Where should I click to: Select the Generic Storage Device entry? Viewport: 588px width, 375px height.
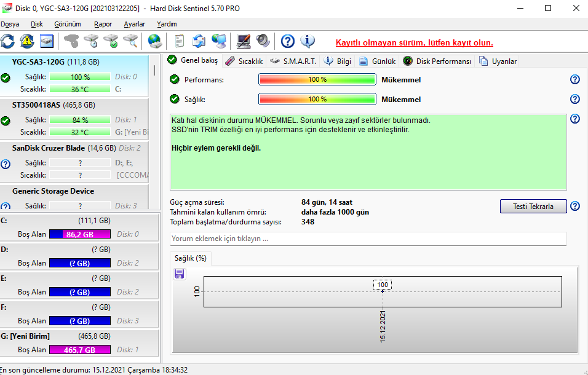[x=74, y=197]
